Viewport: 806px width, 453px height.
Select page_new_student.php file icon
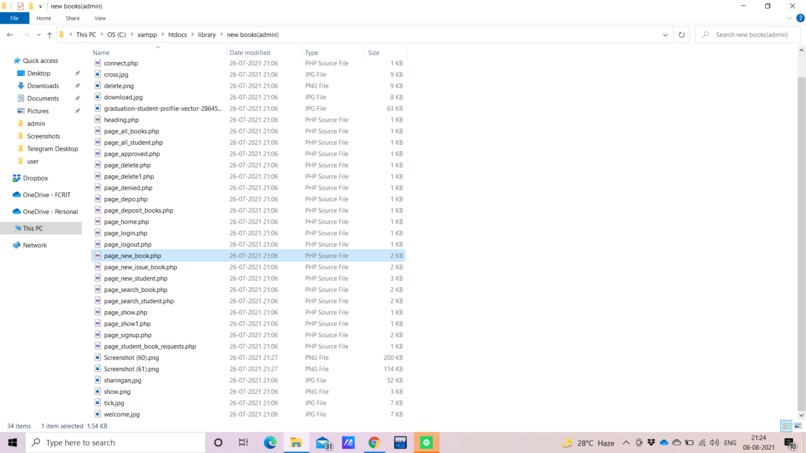(98, 278)
